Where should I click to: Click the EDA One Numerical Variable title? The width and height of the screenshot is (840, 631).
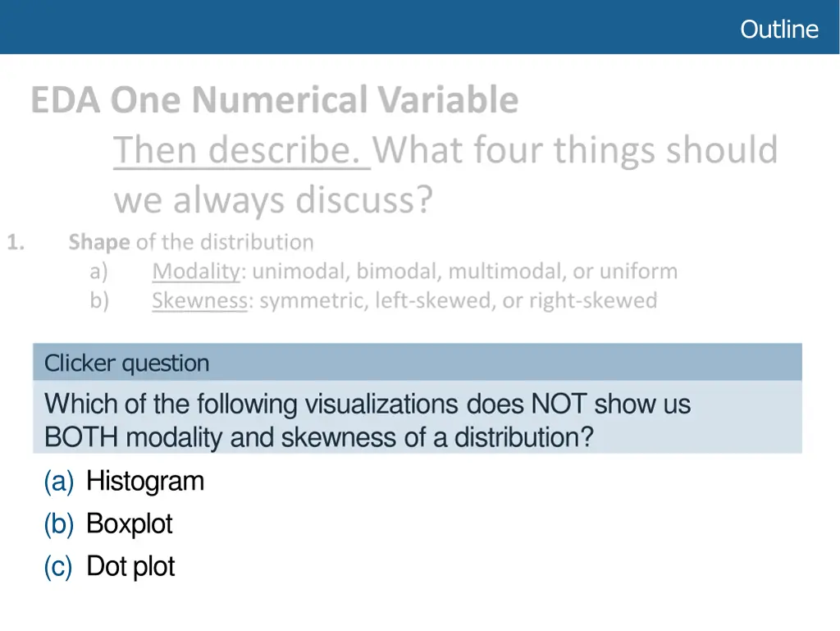click(274, 99)
